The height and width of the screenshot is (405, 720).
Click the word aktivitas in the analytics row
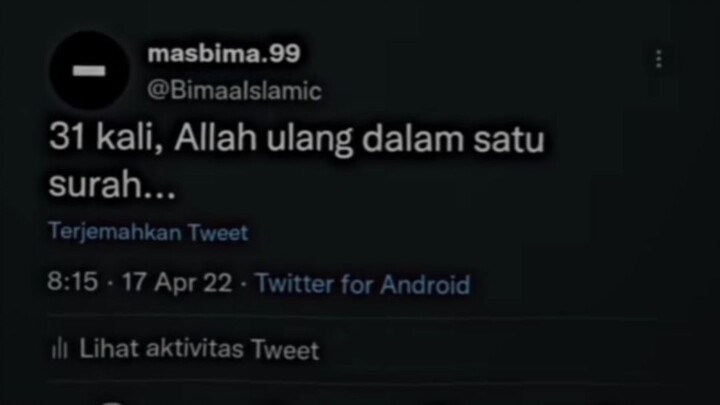[x=195, y=349]
